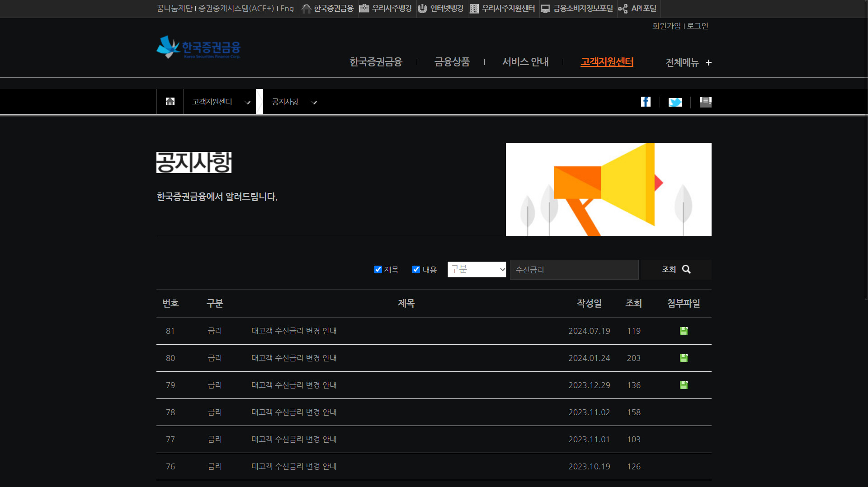Toggle the 제목 search checkbox

click(378, 270)
